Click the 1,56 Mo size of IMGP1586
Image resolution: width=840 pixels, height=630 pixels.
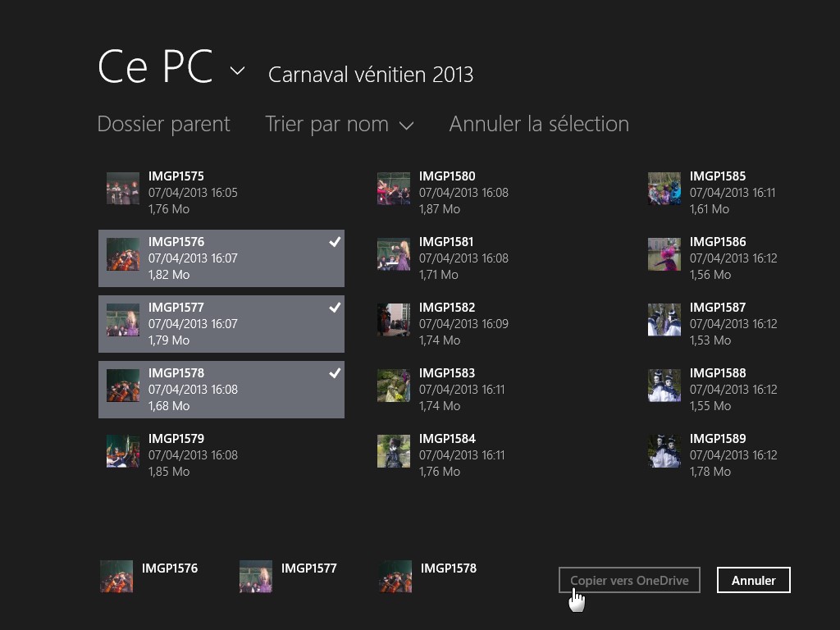pyautogui.click(x=710, y=274)
